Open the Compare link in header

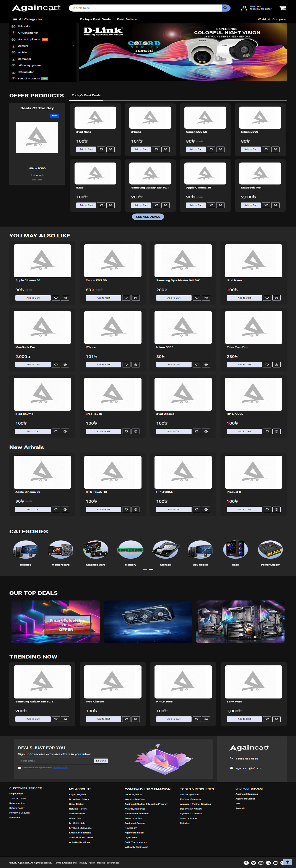[279, 19]
